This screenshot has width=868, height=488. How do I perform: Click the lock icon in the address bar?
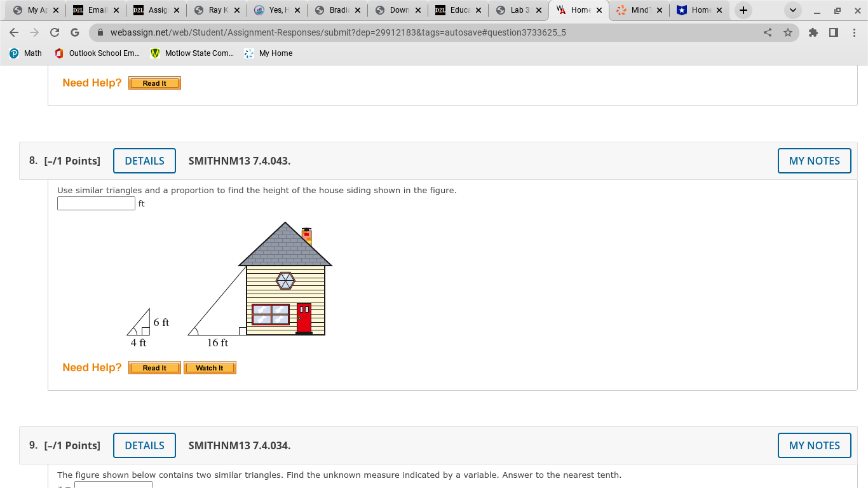tap(100, 32)
